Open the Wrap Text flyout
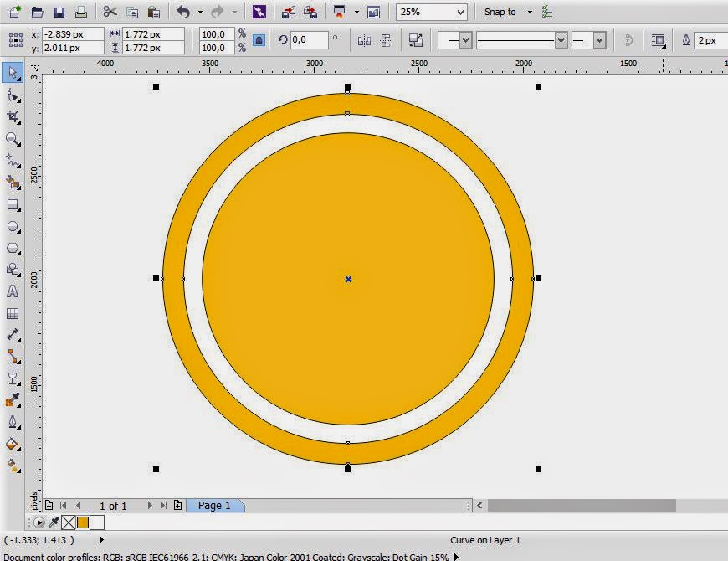The width and height of the screenshot is (728, 561). tap(658, 41)
